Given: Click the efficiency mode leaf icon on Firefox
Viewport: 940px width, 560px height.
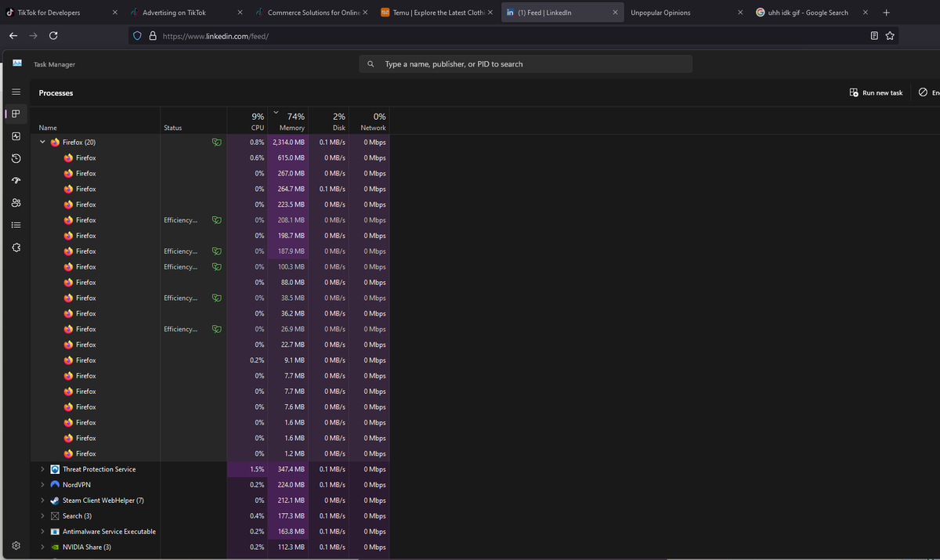Looking at the screenshot, I should coord(216,142).
